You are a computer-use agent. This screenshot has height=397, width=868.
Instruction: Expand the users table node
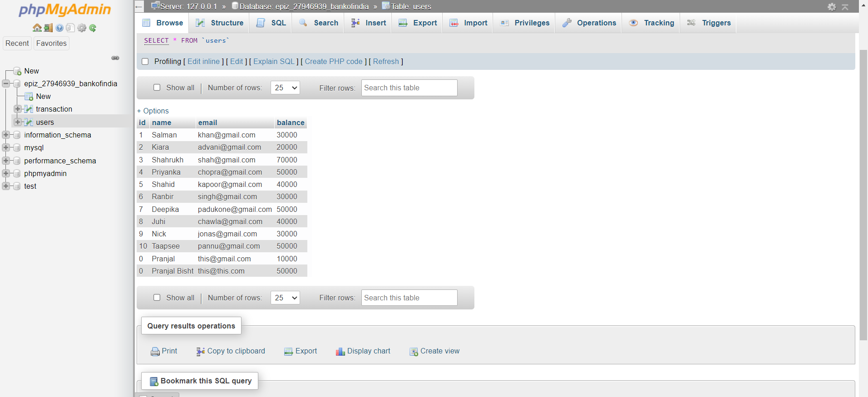click(18, 122)
